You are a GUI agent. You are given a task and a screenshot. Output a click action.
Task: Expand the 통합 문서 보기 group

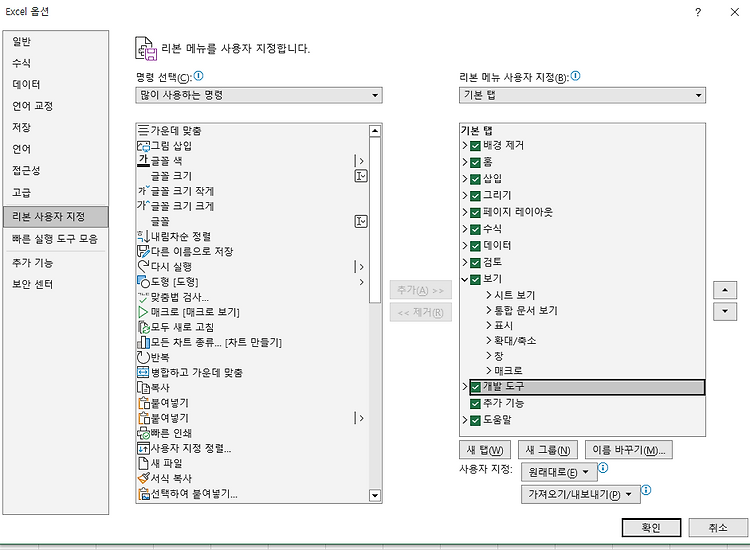click(489, 310)
